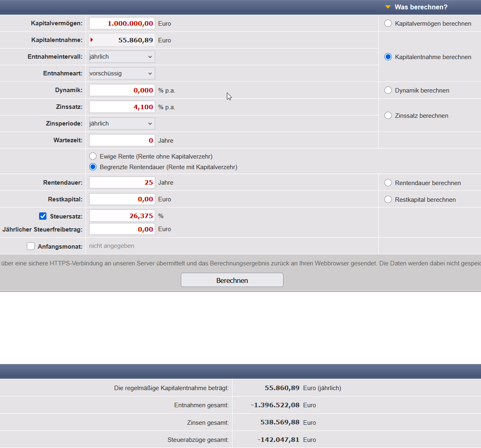Focus the Restkapital input field
Image resolution: width=481 pixels, height=448 pixels.
(122, 199)
